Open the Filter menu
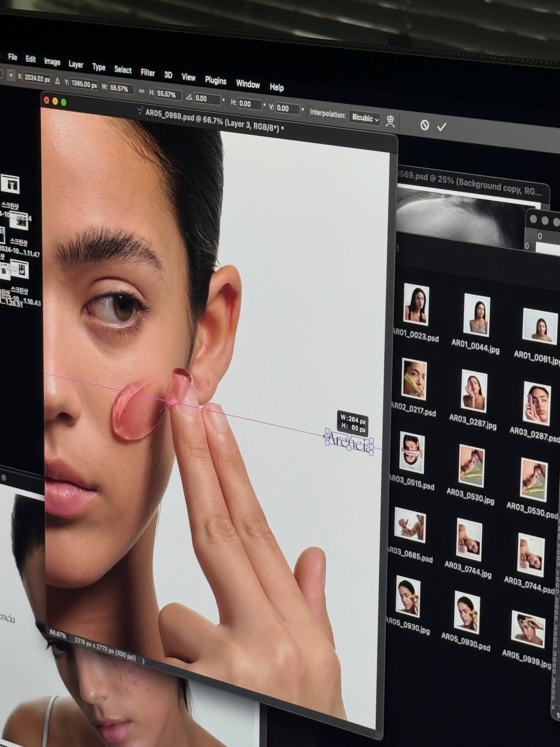 point(148,73)
